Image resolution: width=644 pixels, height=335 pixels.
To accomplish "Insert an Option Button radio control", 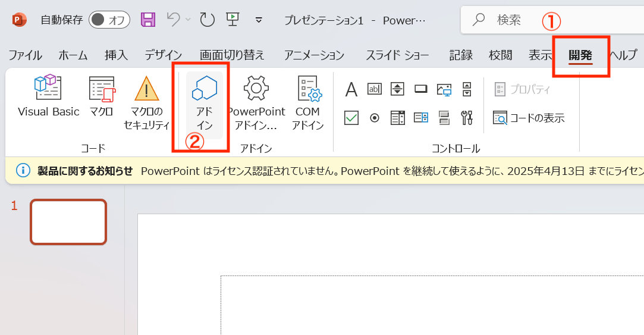I will tap(375, 118).
